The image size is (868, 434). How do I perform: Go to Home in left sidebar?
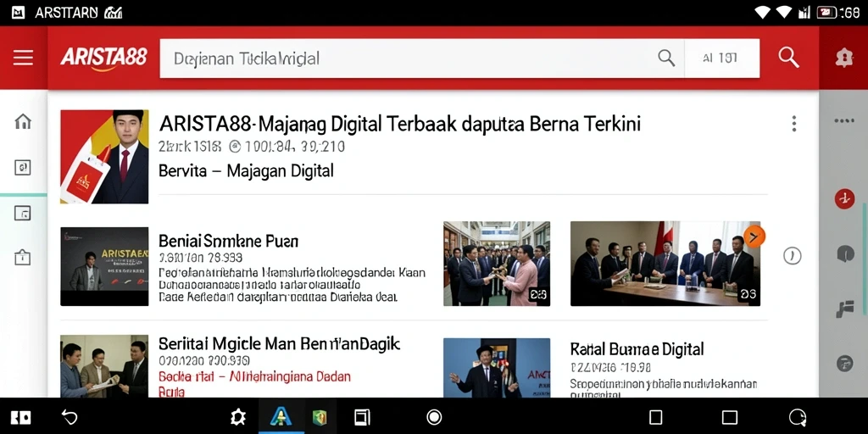point(23,121)
